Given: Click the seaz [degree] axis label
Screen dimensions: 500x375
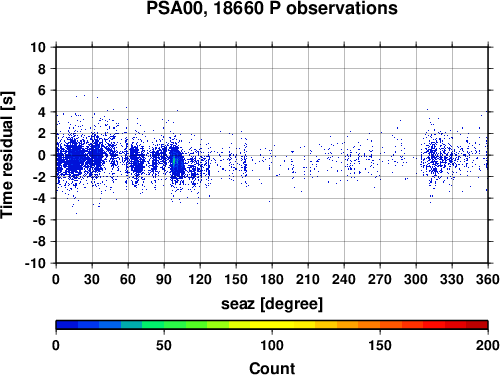Looking at the screenshot, I should click(272, 304).
